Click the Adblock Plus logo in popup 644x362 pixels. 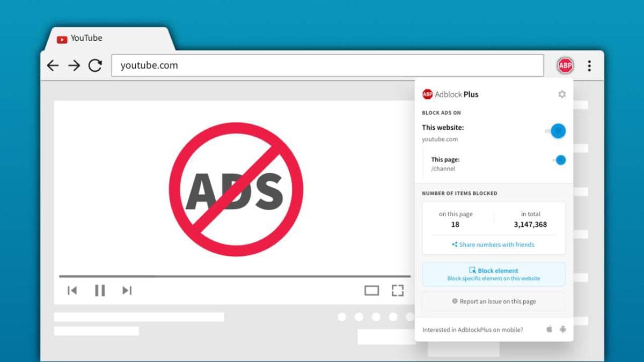pyautogui.click(x=450, y=94)
